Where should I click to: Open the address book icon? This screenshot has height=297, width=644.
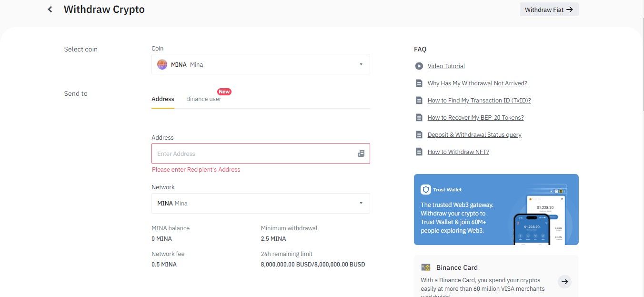tap(361, 154)
